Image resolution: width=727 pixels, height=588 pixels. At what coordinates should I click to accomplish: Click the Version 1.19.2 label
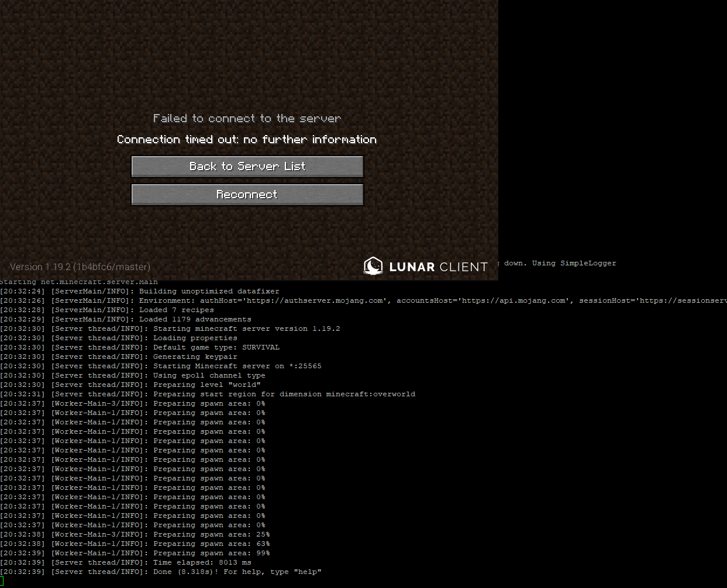[80, 267]
